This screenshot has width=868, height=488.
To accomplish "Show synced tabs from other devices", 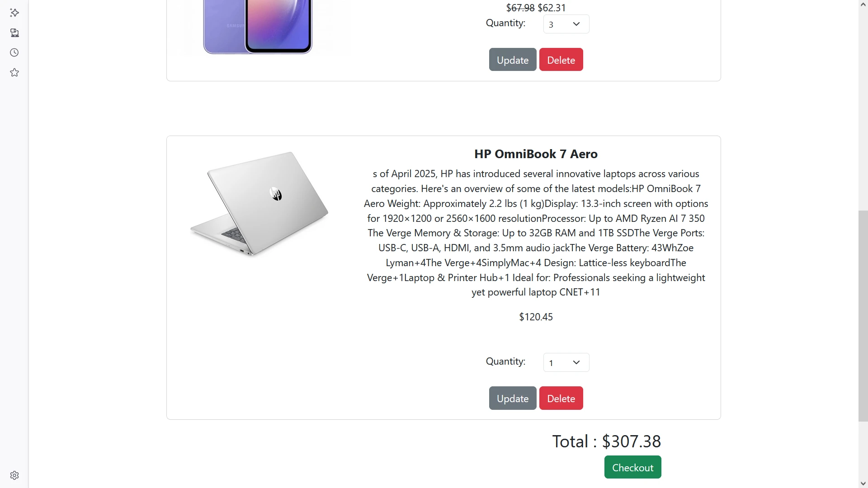I will tap(14, 33).
